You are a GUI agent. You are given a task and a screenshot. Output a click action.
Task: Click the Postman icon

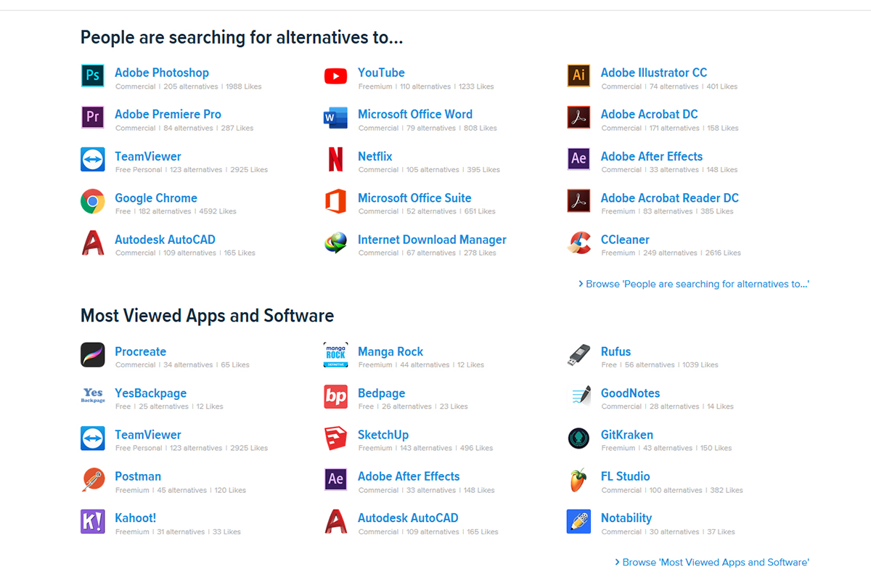click(x=93, y=479)
